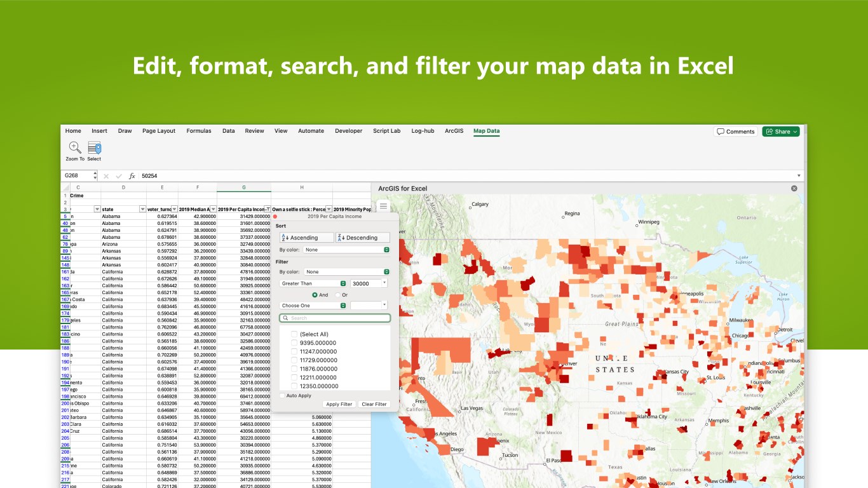Open the Developer ribbon tab
The height and width of the screenshot is (488, 868).
pos(348,131)
